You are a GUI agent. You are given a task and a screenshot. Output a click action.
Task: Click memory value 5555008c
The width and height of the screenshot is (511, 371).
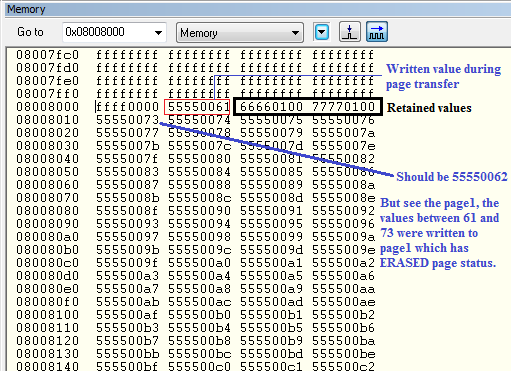coord(199,198)
